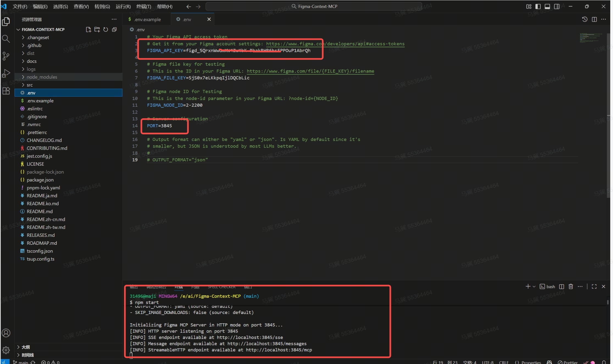This screenshot has height=364, width=613.
Task: Expand the node_modules folder
Action: tap(42, 77)
